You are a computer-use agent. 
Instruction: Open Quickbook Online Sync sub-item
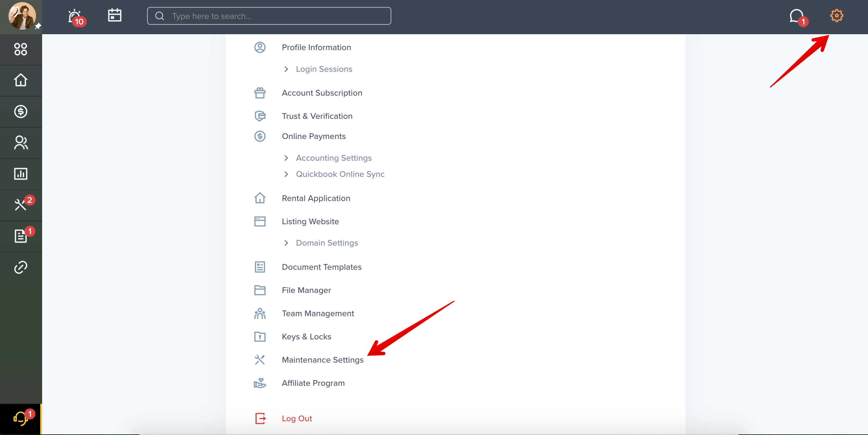(340, 174)
